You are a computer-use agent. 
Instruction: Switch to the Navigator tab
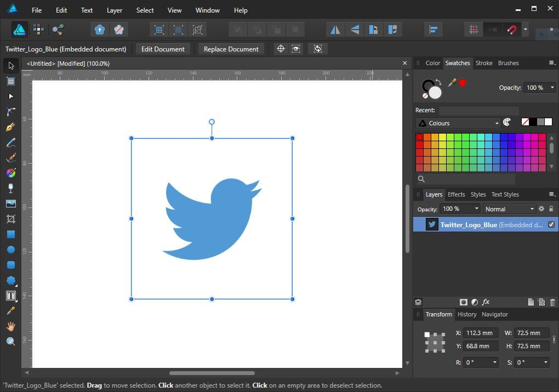(494, 314)
